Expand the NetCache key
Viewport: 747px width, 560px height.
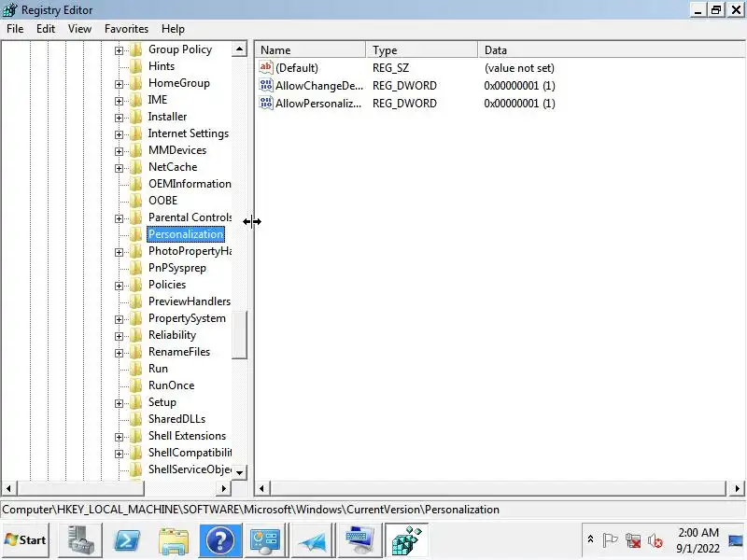pyautogui.click(x=120, y=168)
